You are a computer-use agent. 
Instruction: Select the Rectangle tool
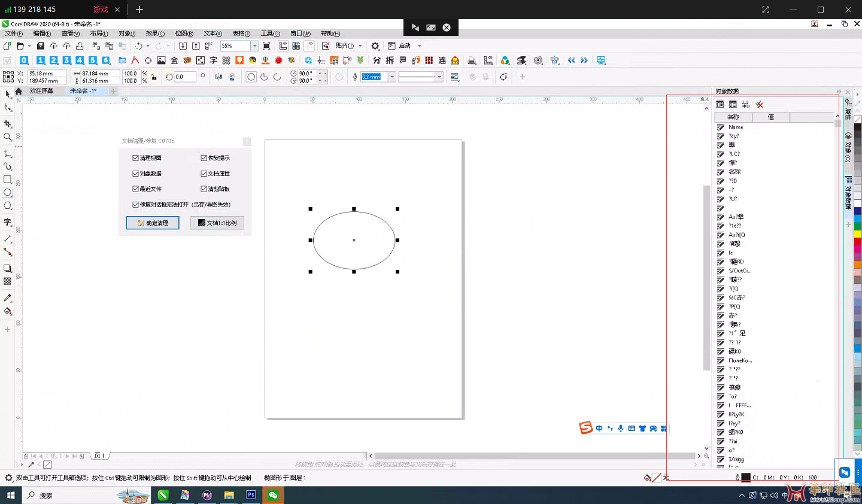click(8, 180)
